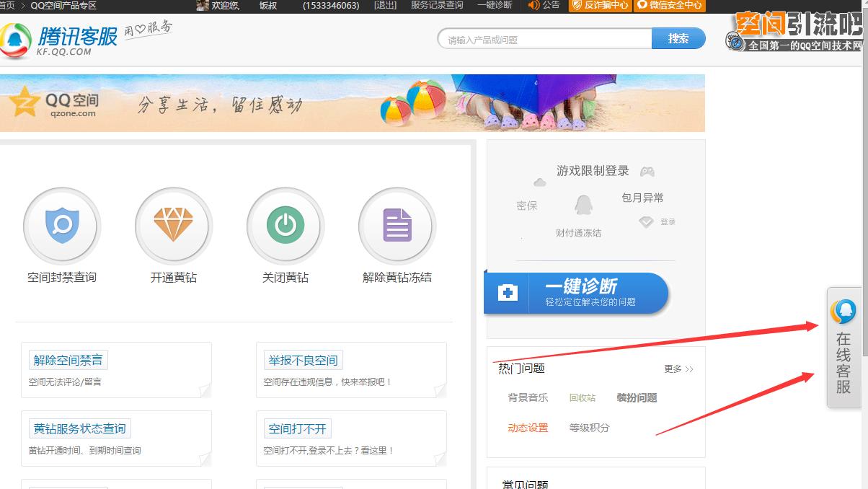This screenshot has width=868, height=489.
Task: Click the product search input field
Action: pos(544,38)
